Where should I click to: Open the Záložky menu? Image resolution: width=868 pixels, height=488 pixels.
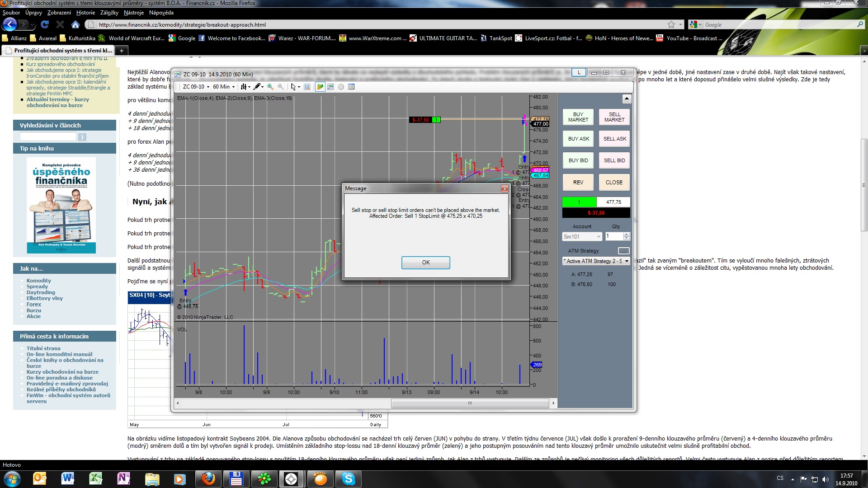(x=109, y=13)
